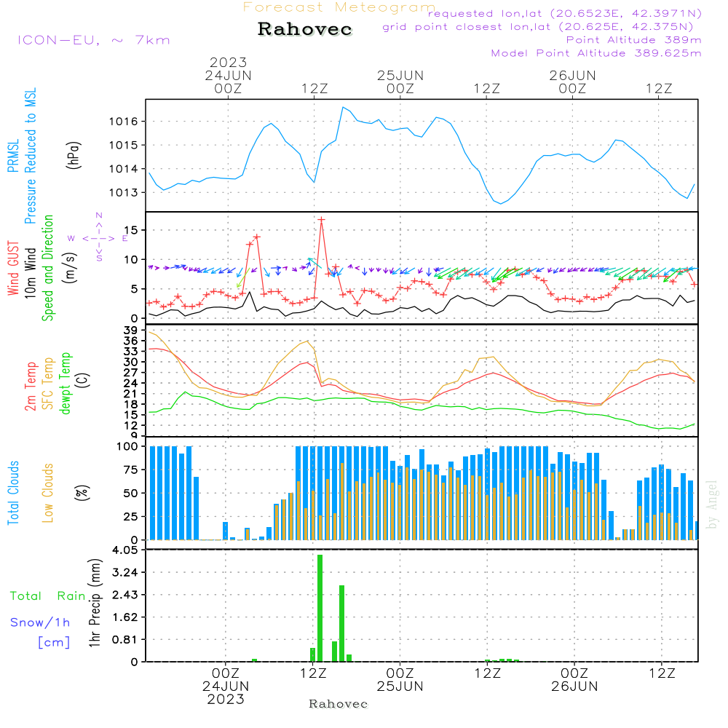Click the wind direction compass rose

(98, 237)
